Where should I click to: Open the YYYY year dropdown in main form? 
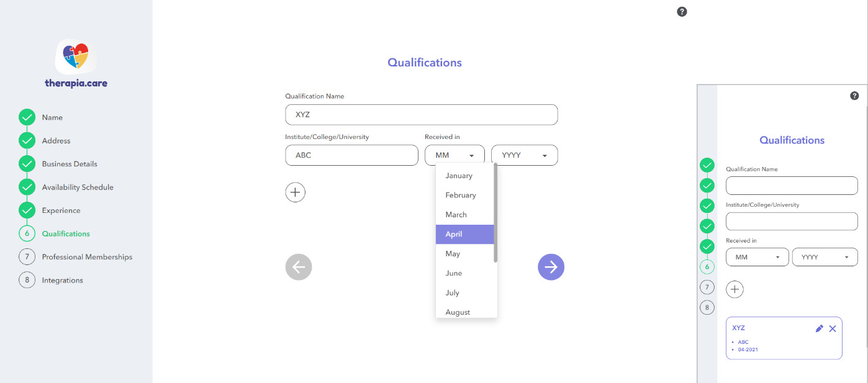(x=524, y=155)
